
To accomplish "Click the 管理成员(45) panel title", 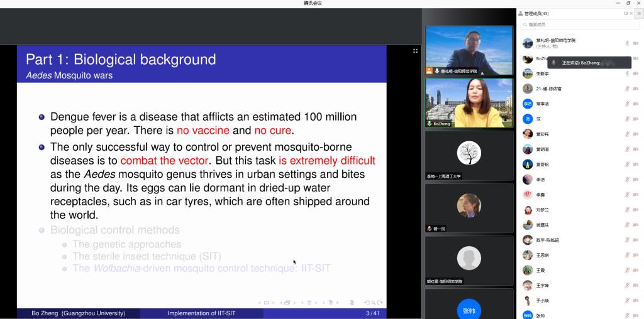I will [536, 13].
